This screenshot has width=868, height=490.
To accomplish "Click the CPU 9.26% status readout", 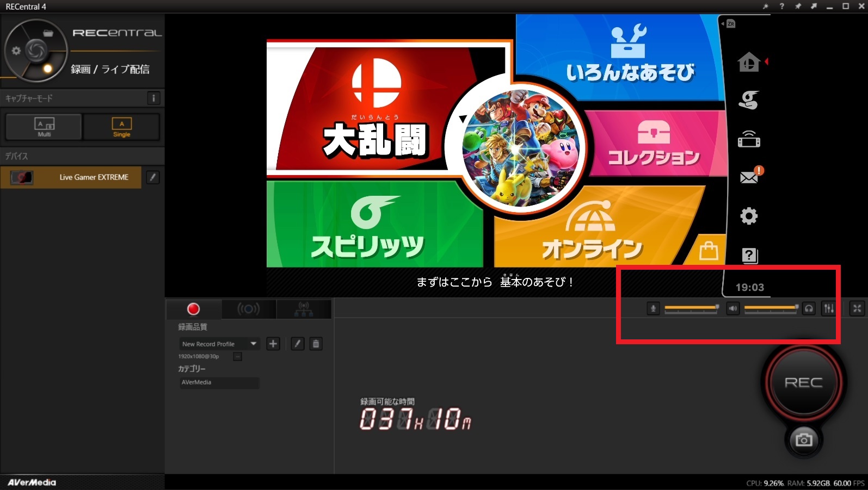I will pos(765,483).
